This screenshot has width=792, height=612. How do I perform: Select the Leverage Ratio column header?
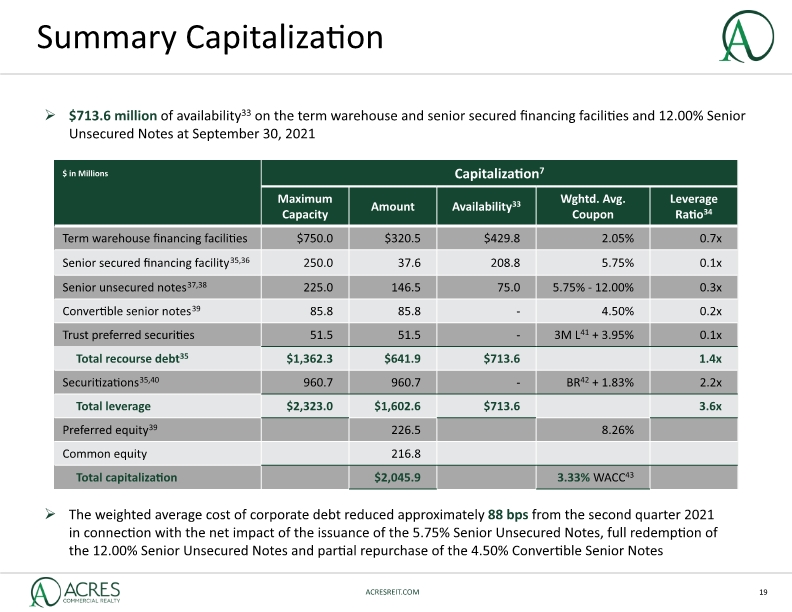pyautogui.click(x=694, y=206)
